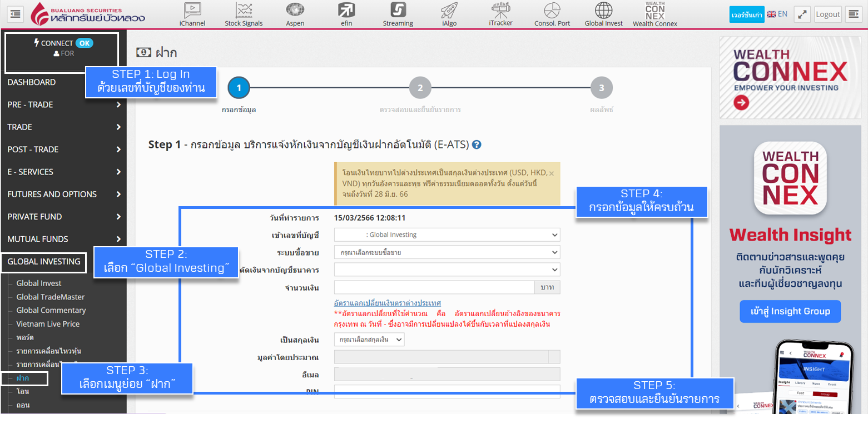The width and height of the screenshot is (868, 424).
Task: Open iChannel from the top bar
Action: pyautogui.click(x=192, y=14)
